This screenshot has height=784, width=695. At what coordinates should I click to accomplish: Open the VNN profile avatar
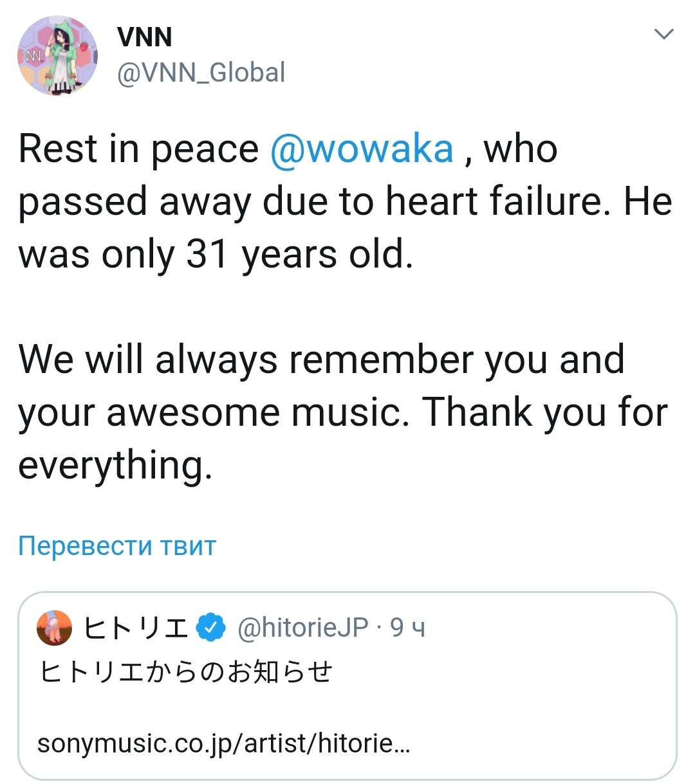[x=57, y=56]
